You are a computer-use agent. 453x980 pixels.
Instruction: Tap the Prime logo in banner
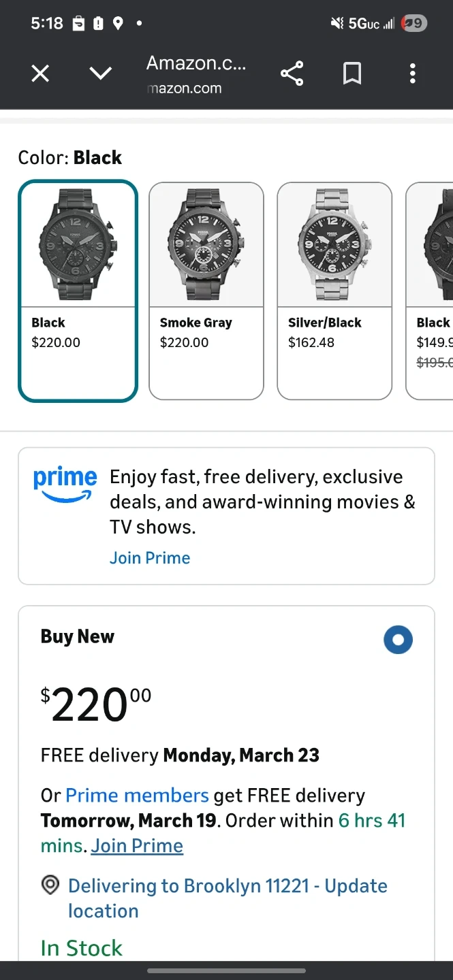pyautogui.click(x=65, y=485)
